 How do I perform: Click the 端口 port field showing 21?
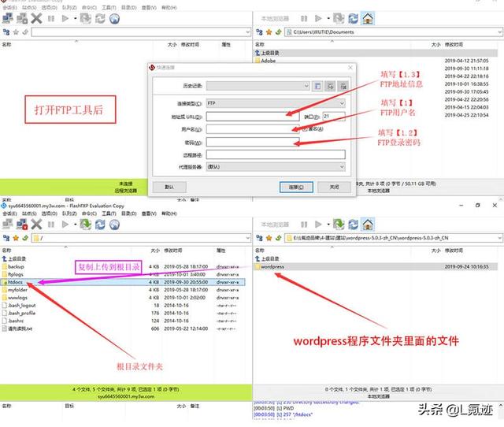[334, 117]
